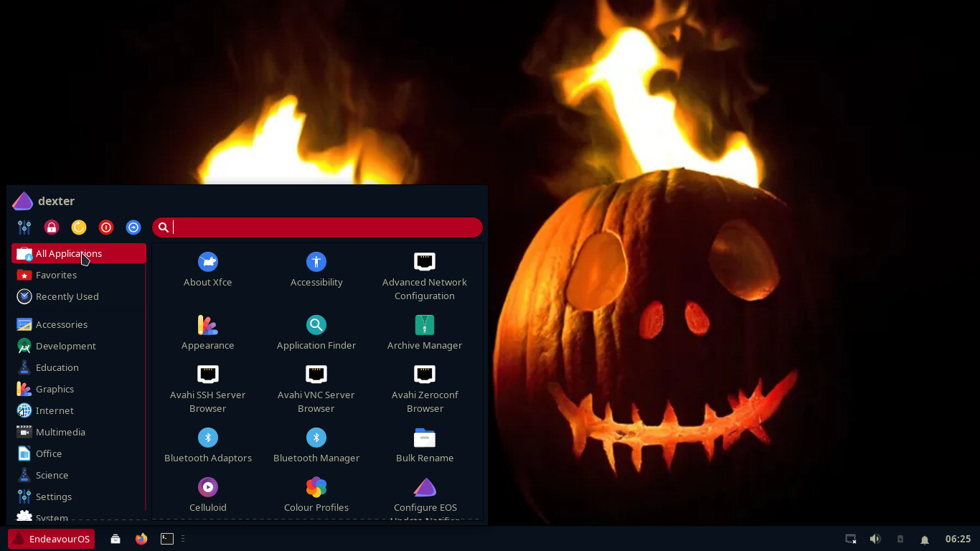Select the Favorites category

(56, 275)
